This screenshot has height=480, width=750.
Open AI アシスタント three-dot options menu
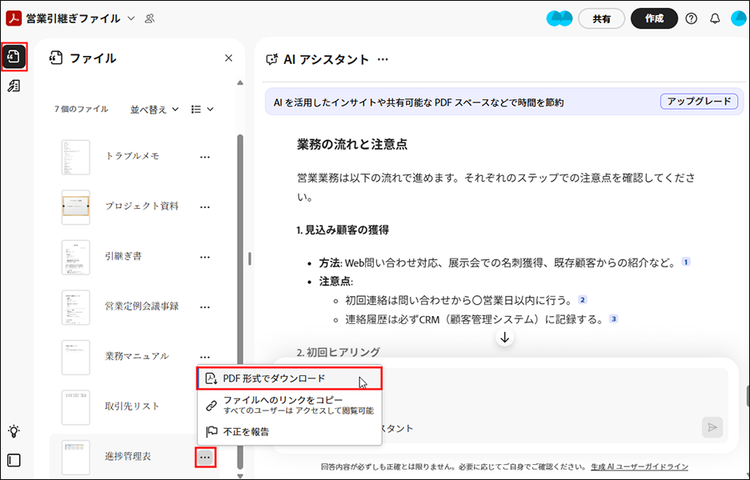[x=383, y=60]
